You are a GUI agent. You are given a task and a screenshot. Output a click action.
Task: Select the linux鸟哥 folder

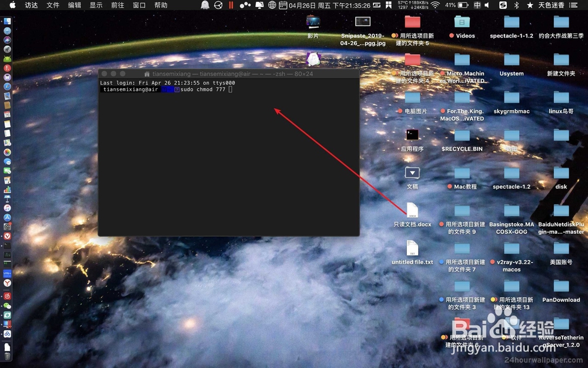click(561, 102)
